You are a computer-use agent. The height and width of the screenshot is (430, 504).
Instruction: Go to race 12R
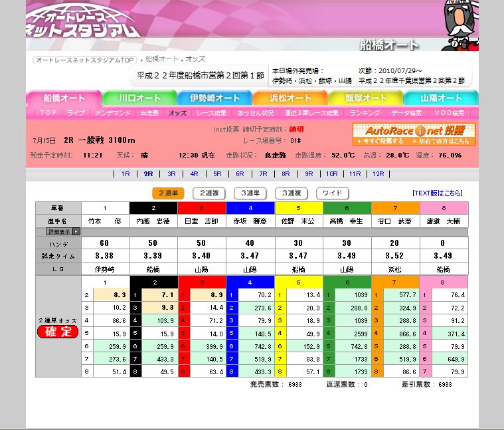click(378, 174)
